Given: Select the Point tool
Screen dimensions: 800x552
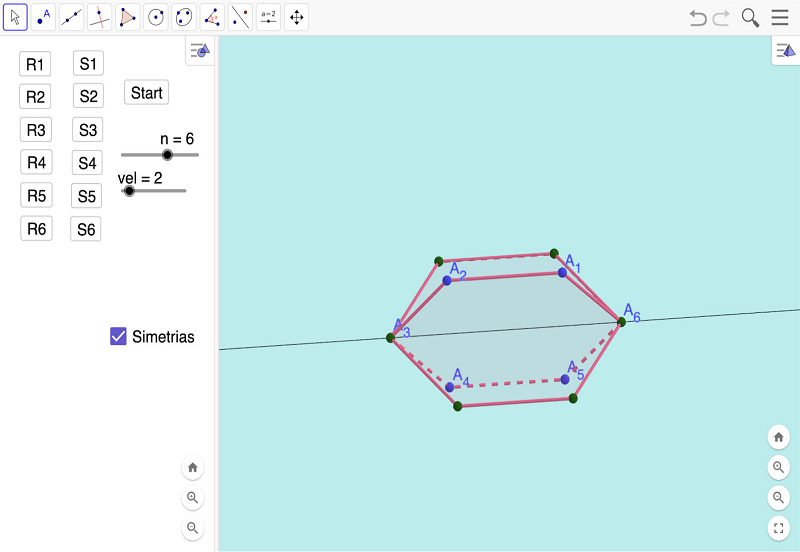Looking at the screenshot, I should [x=43, y=17].
